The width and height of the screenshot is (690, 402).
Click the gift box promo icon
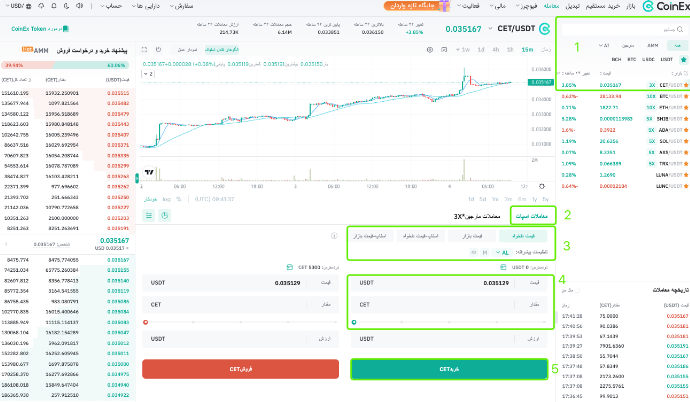[444, 6]
